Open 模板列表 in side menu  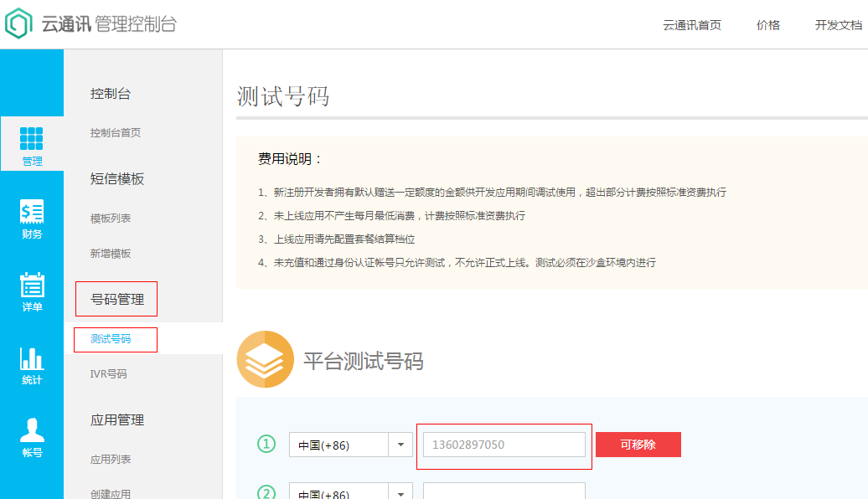(110, 219)
